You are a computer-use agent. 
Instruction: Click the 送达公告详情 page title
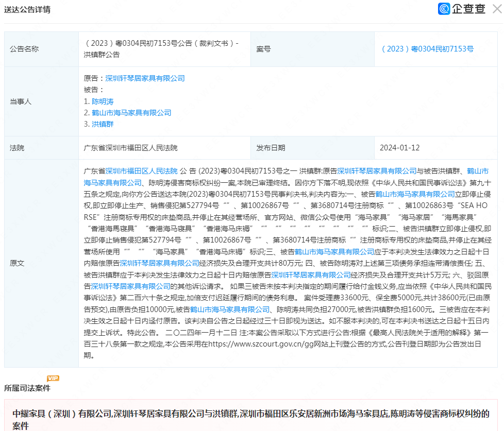[27, 10]
